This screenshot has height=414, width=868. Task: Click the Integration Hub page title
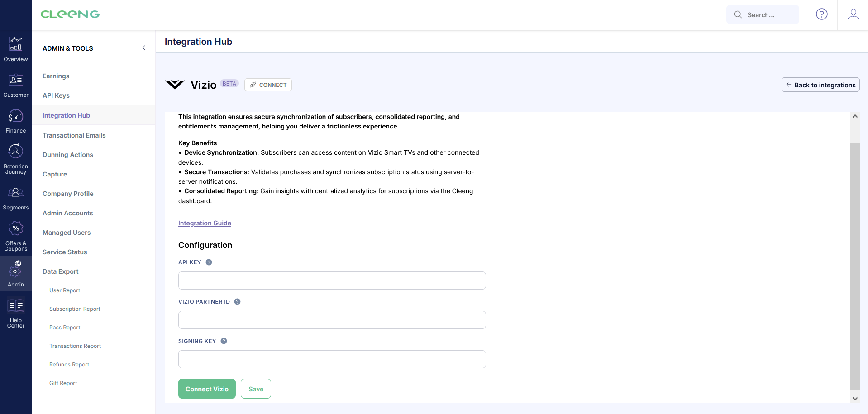198,42
